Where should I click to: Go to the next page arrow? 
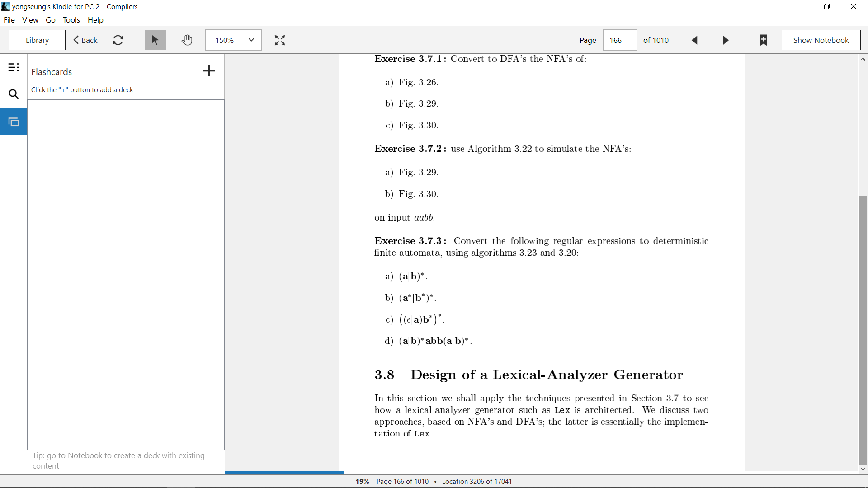(726, 40)
